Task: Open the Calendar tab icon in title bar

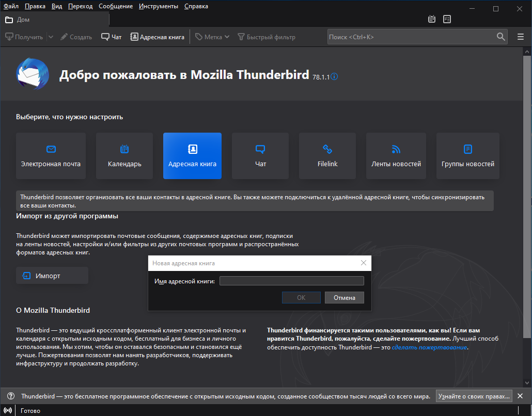Action: click(x=432, y=19)
